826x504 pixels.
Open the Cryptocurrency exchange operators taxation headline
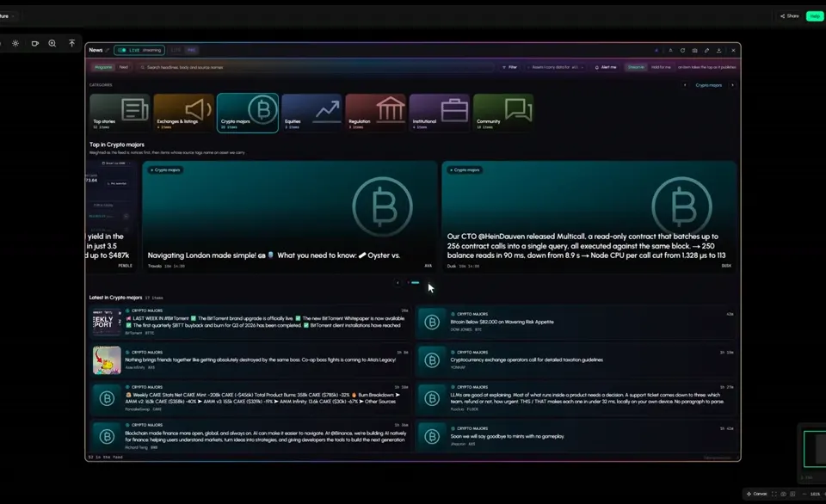click(527, 360)
